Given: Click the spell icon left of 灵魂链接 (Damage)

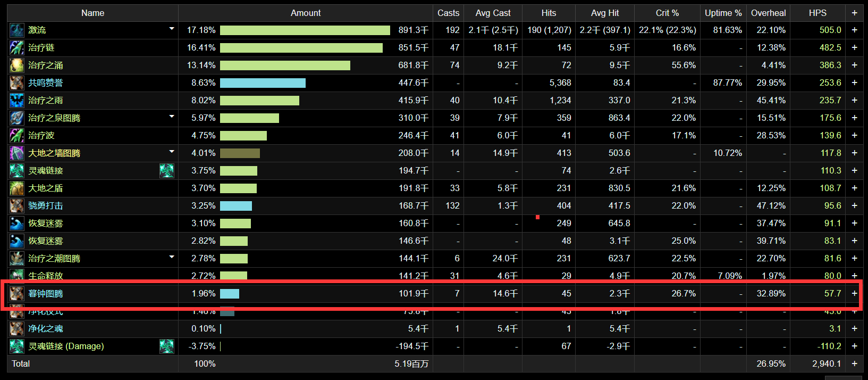Looking at the screenshot, I should click(17, 346).
